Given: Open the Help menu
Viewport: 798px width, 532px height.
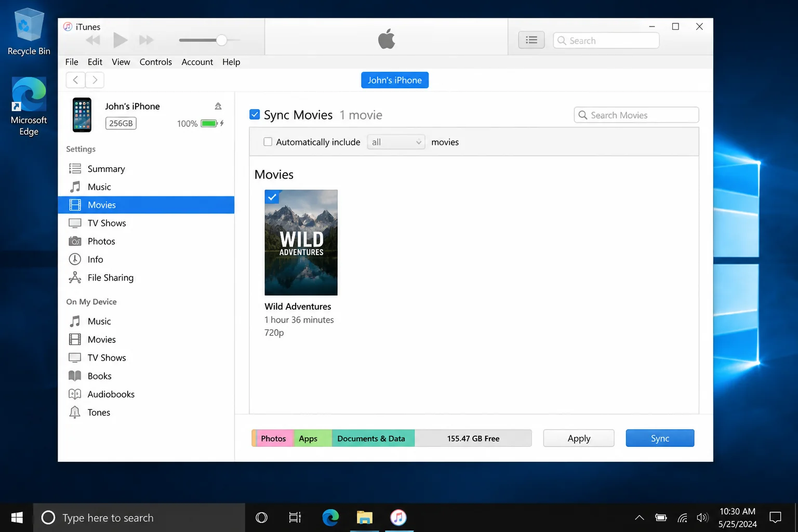Looking at the screenshot, I should click(x=231, y=62).
